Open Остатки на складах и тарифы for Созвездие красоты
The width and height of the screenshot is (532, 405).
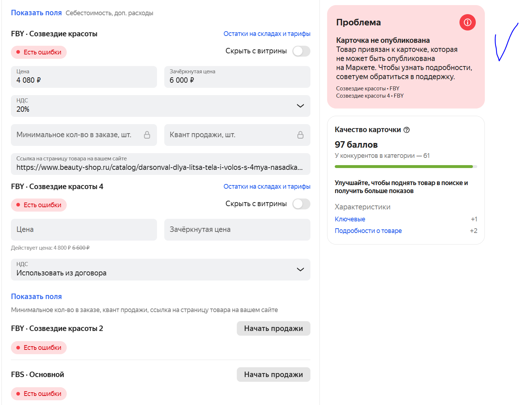[267, 34]
